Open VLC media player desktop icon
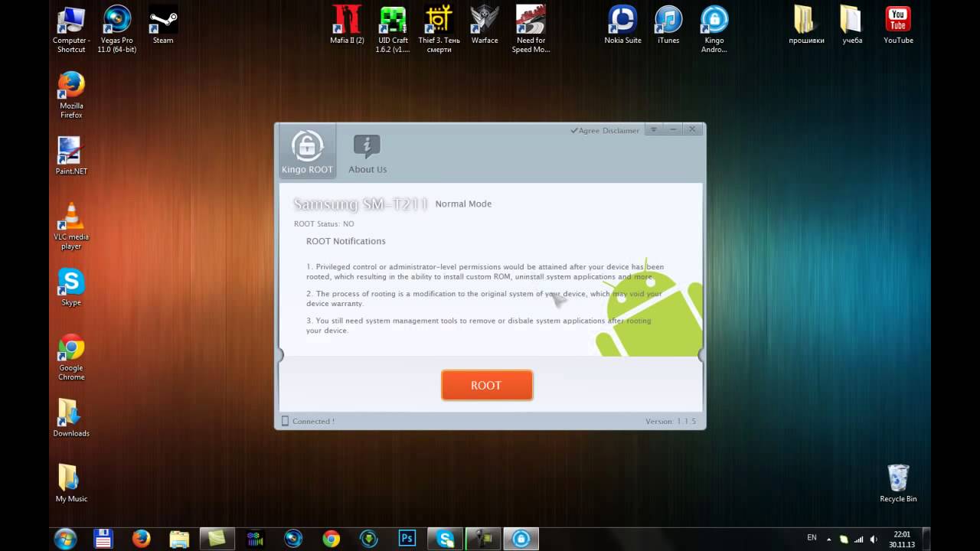980x551 pixels. coord(71,227)
